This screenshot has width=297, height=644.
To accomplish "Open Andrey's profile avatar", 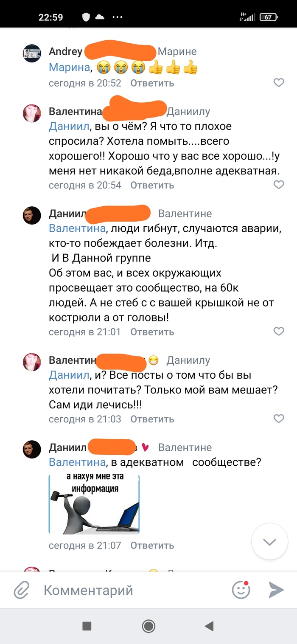I will coord(32,53).
